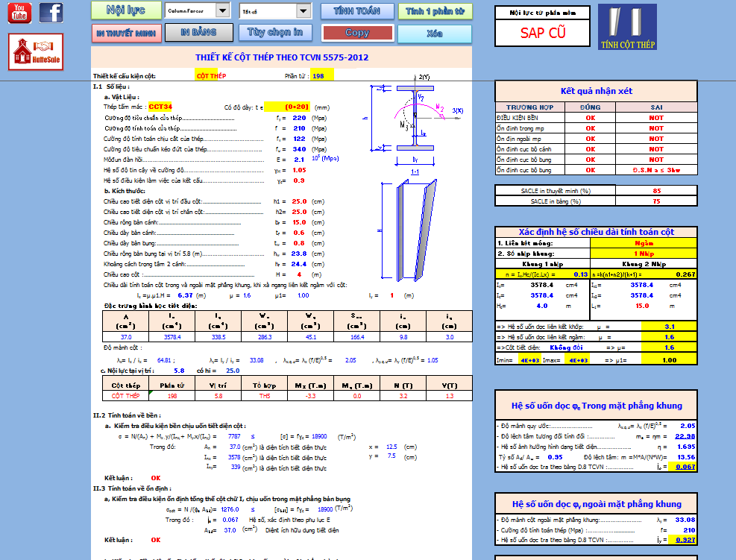736x560 pixels.
Task: Click the Xóa button
Action: [x=435, y=34]
